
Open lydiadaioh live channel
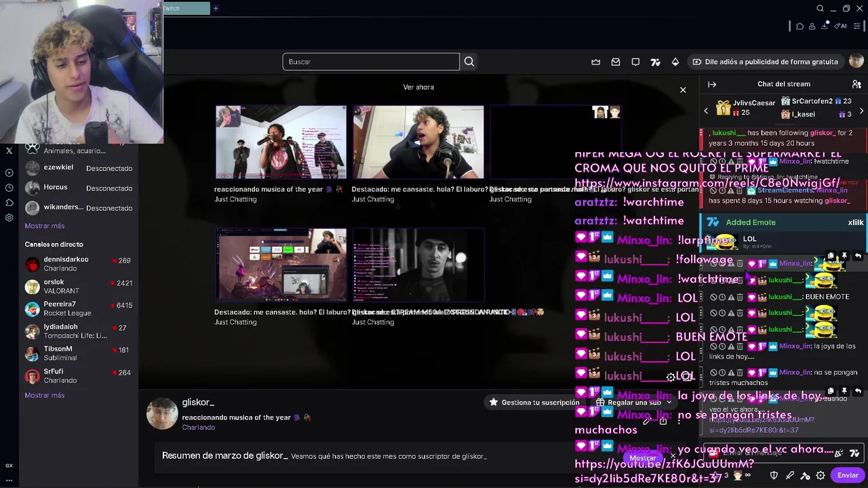pos(78,331)
